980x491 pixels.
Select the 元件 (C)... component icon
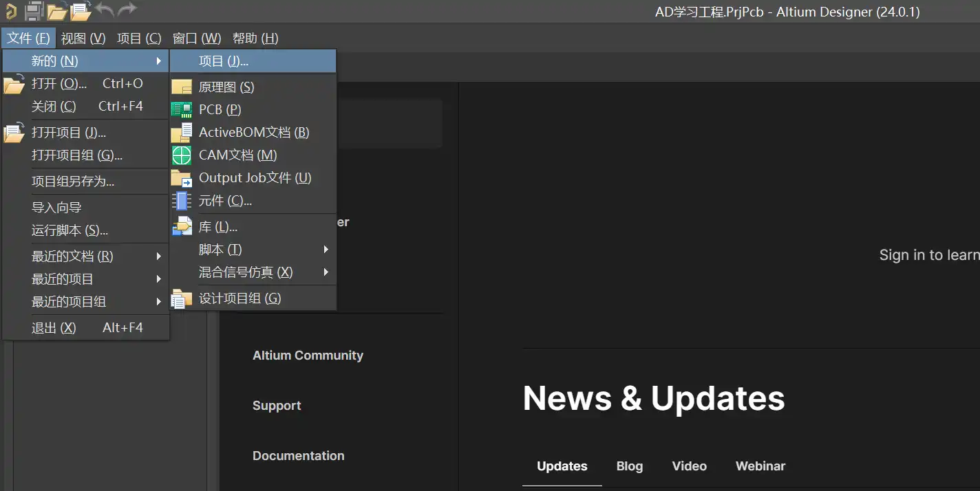pos(181,201)
